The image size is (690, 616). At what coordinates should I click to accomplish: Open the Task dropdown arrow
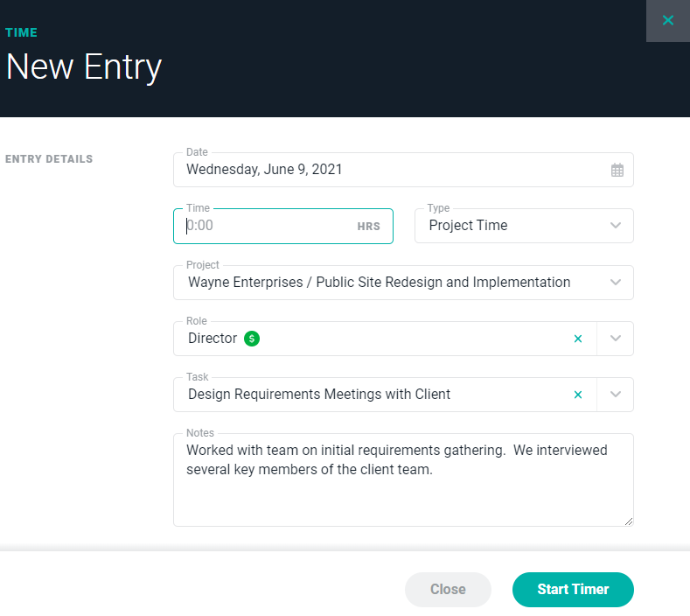click(x=616, y=395)
